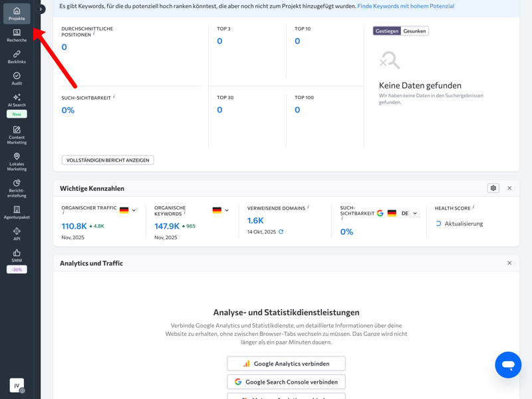Open Wichtige Kennzahlen settings gear
The height and width of the screenshot is (399, 532).
point(493,188)
